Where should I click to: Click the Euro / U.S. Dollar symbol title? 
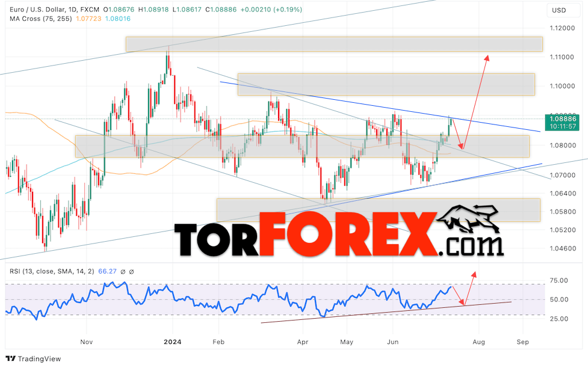click(53, 10)
